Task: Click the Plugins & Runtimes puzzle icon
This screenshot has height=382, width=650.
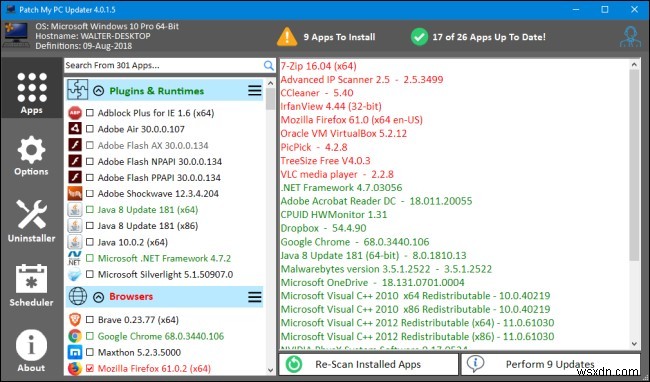Action: [x=78, y=90]
